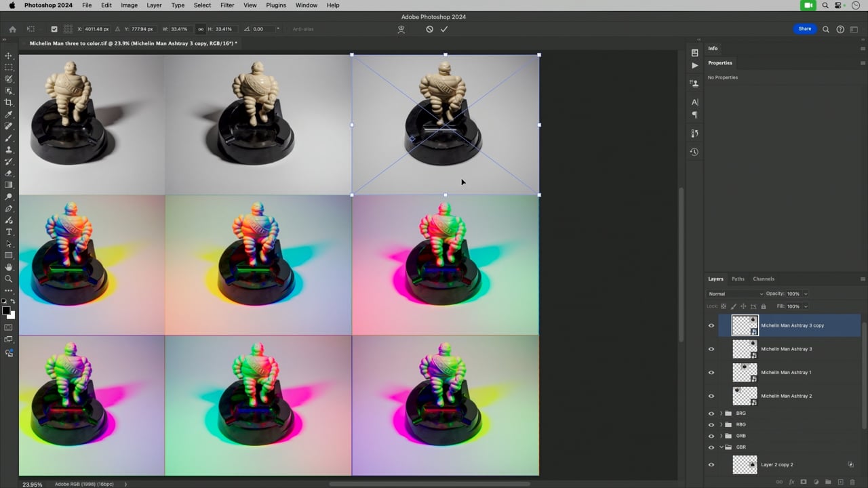
Task: Toggle visibility of Layer 2 copy 2
Action: 711,464
